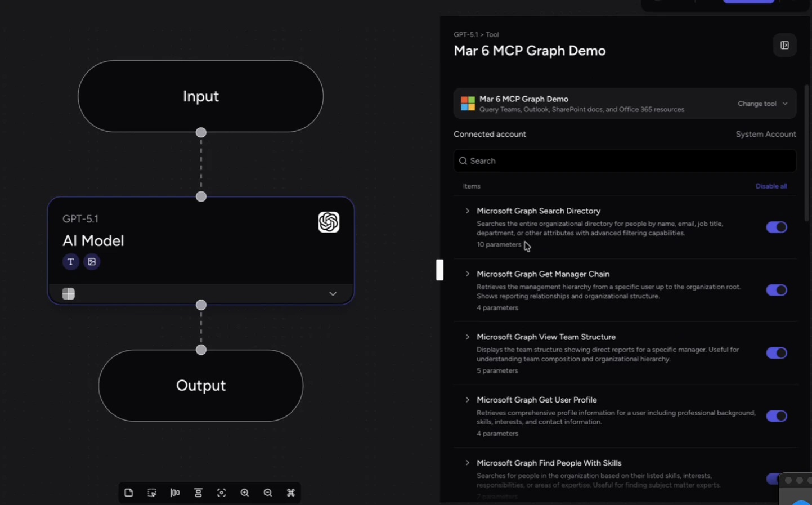Screen dimensions: 812x505
Task: Expand the Microsoft Graph View Team Structure entry
Action: (467, 337)
